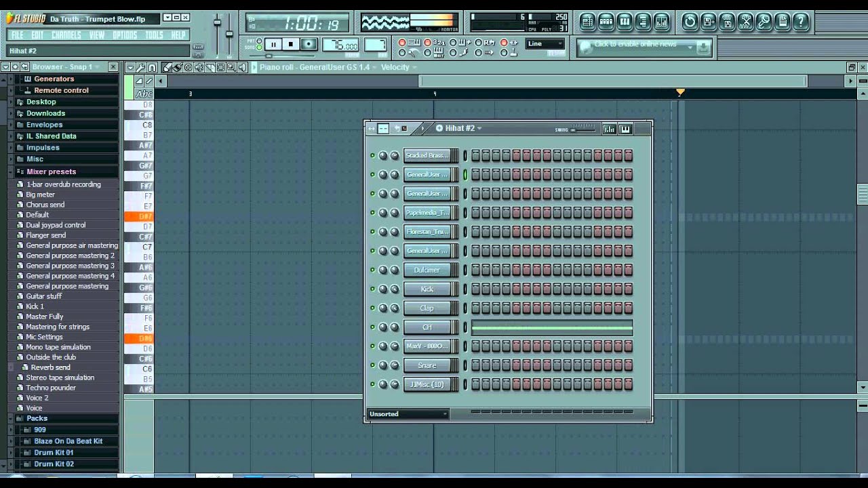Open the step sequencer window icon
Viewport: 868px width, 488px height.
tap(606, 22)
